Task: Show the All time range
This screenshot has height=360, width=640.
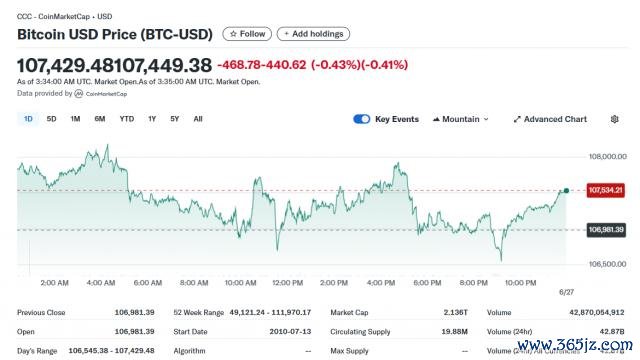Action: click(x=198, y=119)
